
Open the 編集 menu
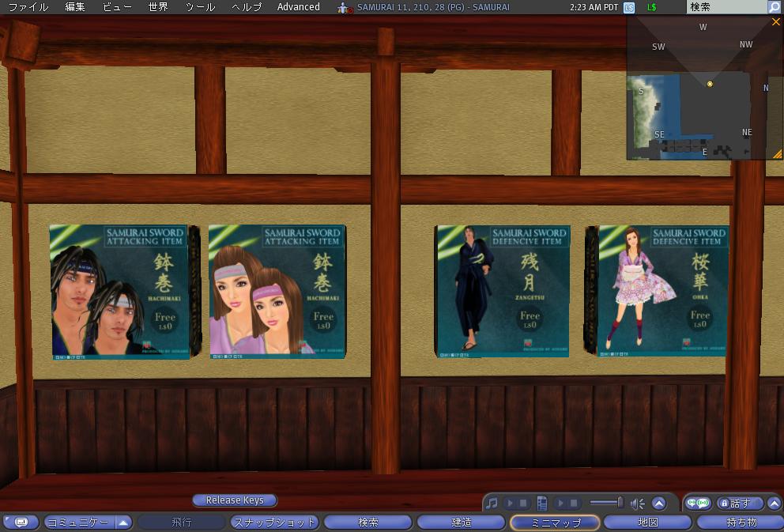75,7
